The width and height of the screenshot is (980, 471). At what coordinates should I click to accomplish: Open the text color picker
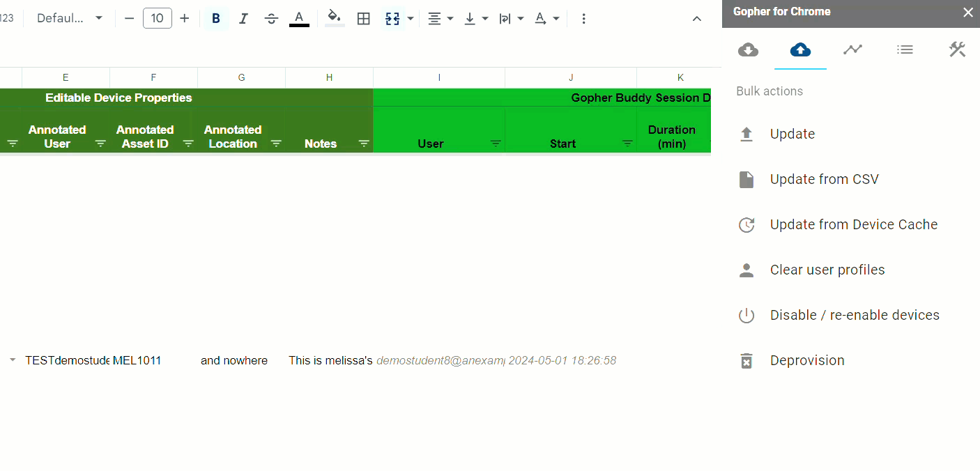[x=299, y=18]
